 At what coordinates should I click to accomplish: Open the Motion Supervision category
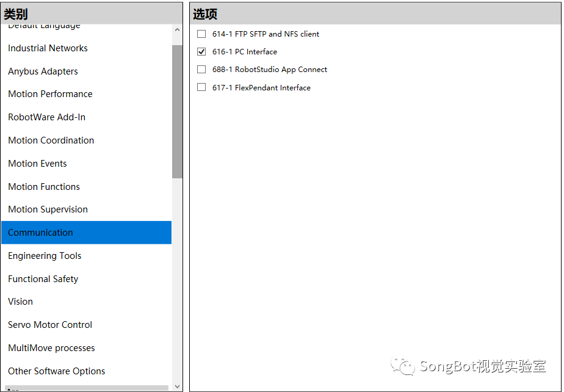pos(86,209)
